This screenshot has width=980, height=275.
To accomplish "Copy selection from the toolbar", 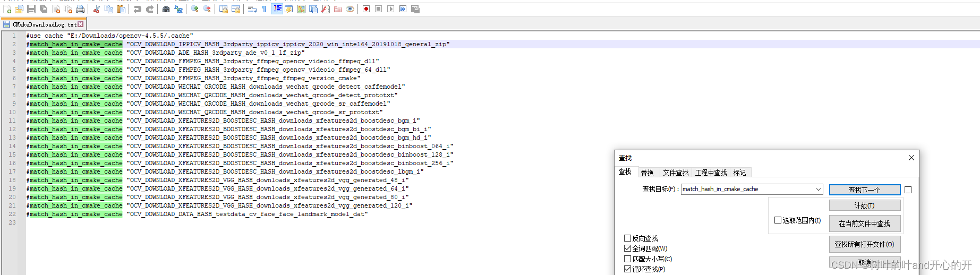I will [x=109, y=9].
